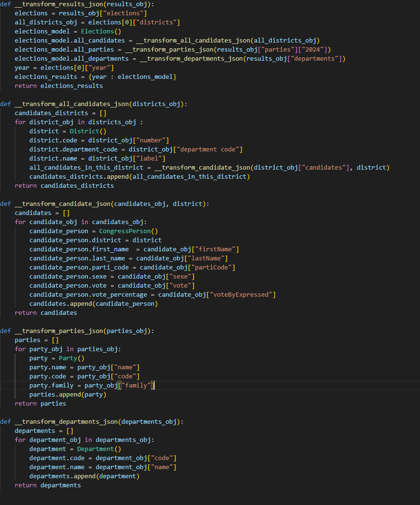Place cursor after the "family" closing bracket
420x505 pixels.
[155, 386]
